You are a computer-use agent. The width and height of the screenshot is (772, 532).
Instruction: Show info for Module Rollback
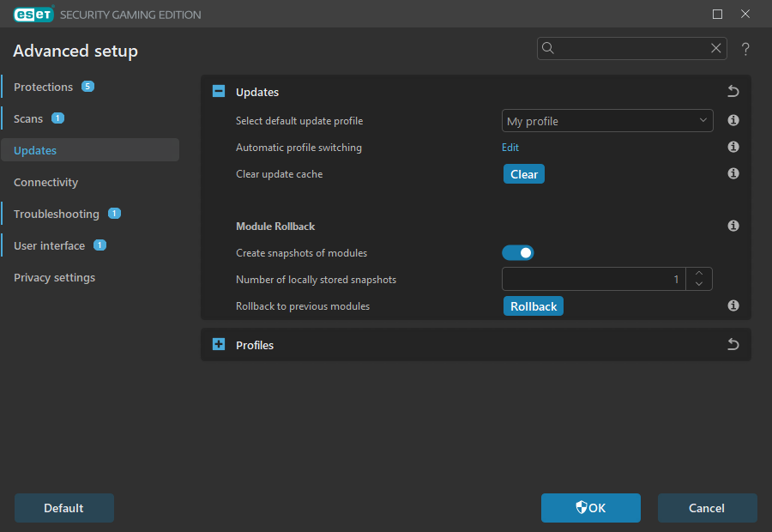pos(733,226)
